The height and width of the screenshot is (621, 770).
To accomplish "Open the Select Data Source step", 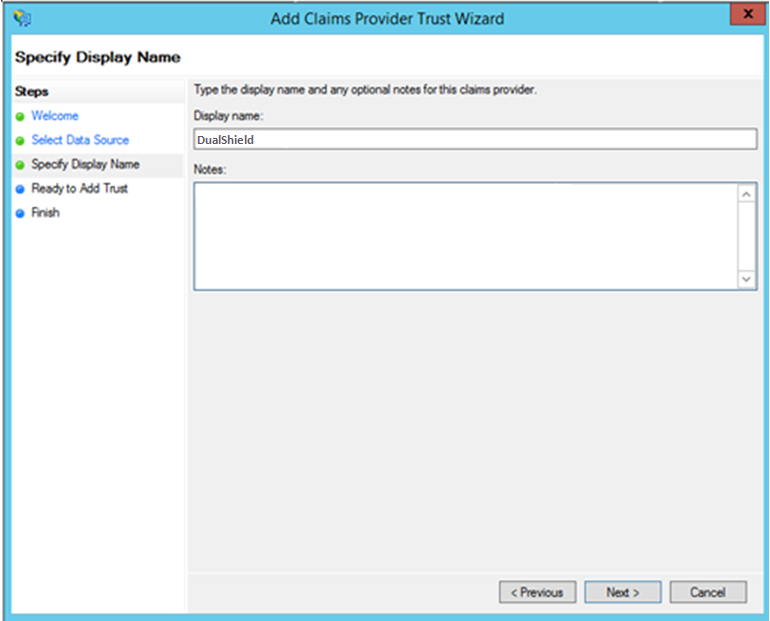I will (x=80, y=140).
